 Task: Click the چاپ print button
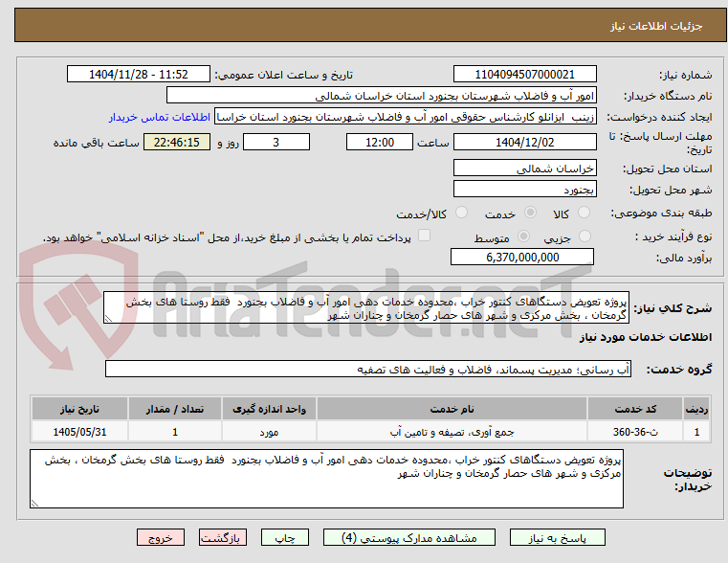point(285,537)
